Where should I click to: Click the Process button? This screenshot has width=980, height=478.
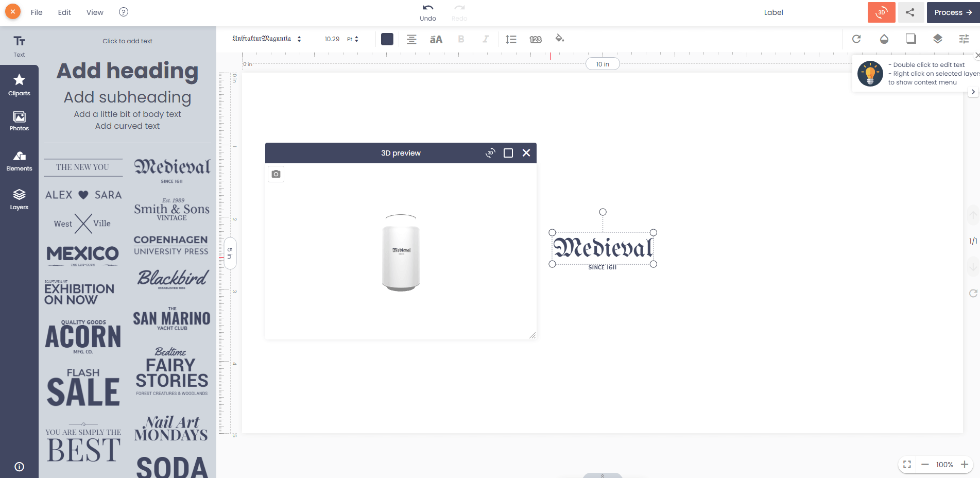pyautogui.click(x=953, y=12)
